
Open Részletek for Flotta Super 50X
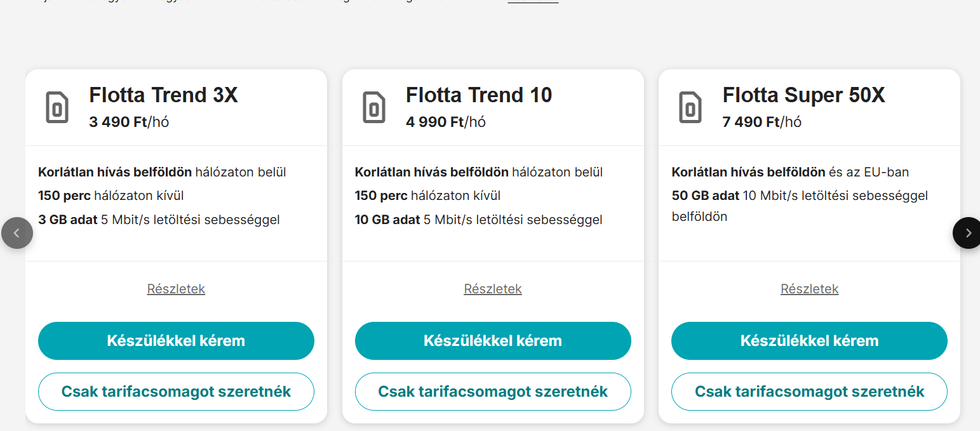tap(809, 289)
